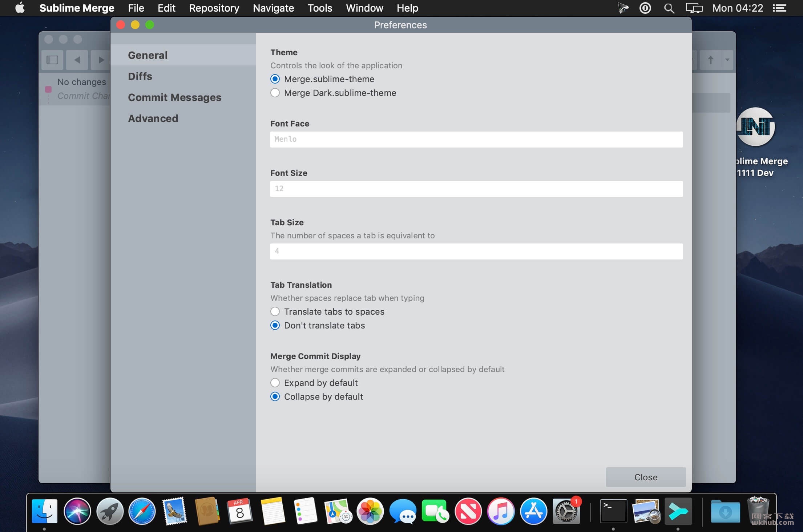Click the Sublime Merge icon in the dock
This screenshot has height=532, width=803.
(x=678, y=511)
